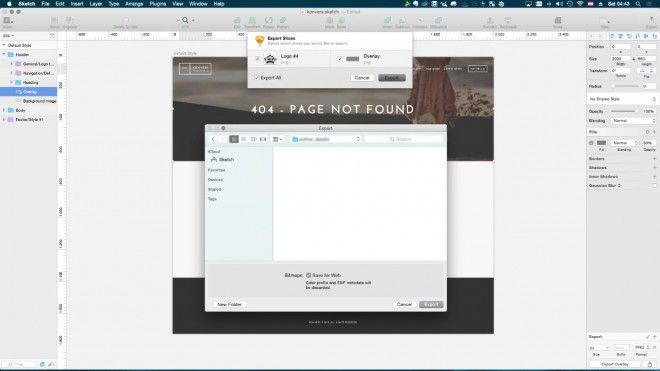This screenshot has width=660, height=371.
Task: Switch file browser to column view
Action: coord(253,139)
